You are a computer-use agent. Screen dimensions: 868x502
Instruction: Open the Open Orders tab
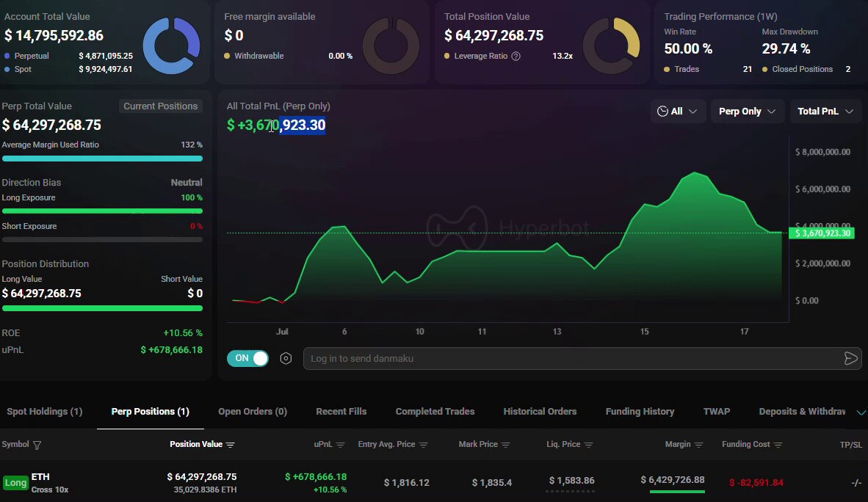click(253, 411)
